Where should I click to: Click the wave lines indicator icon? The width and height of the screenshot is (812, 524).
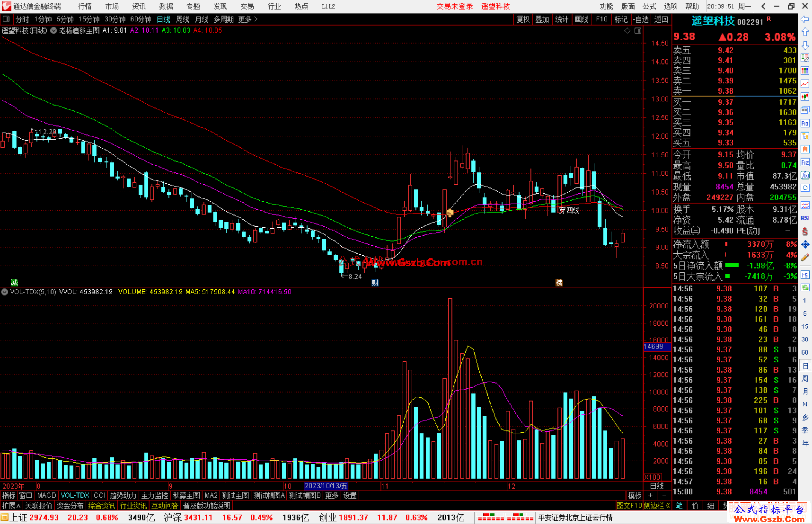[805, 205]
